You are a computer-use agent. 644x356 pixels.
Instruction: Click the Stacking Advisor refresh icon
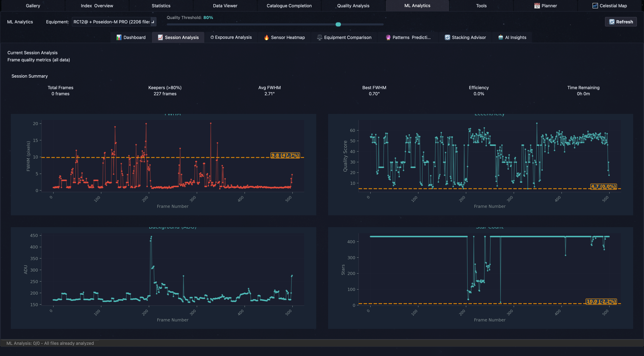click(447, 37)
